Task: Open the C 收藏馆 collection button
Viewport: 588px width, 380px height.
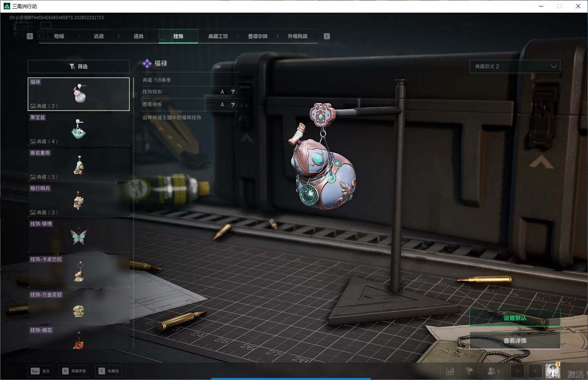Action: [109, 371]
